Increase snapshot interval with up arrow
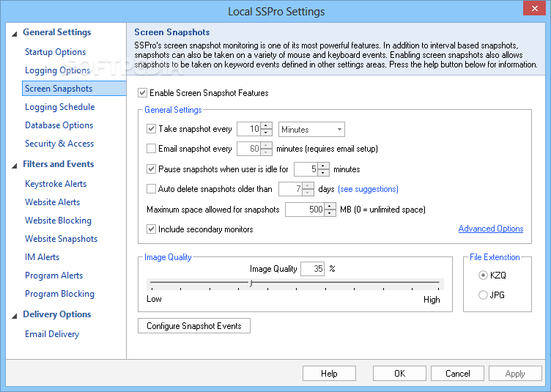This screenshot has height=392, width=551. click(267, 126)
